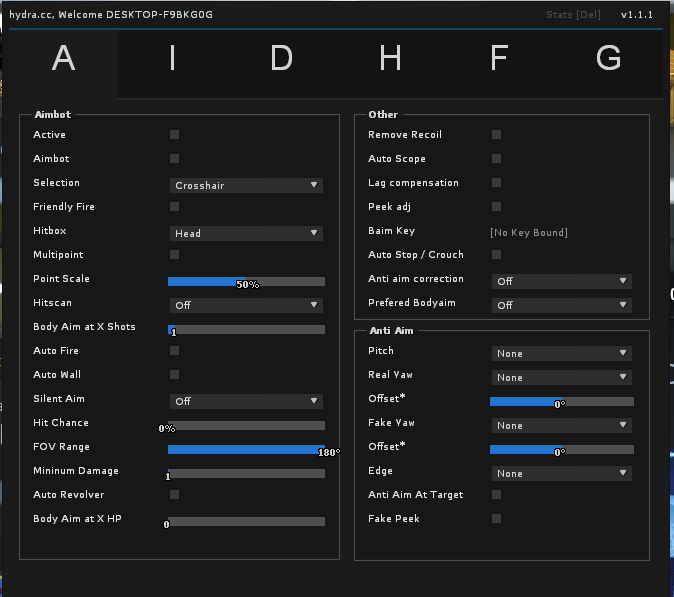This screenshot has height=597, width=674.
Task: Select the D tab
Action: tap(281, 60)
